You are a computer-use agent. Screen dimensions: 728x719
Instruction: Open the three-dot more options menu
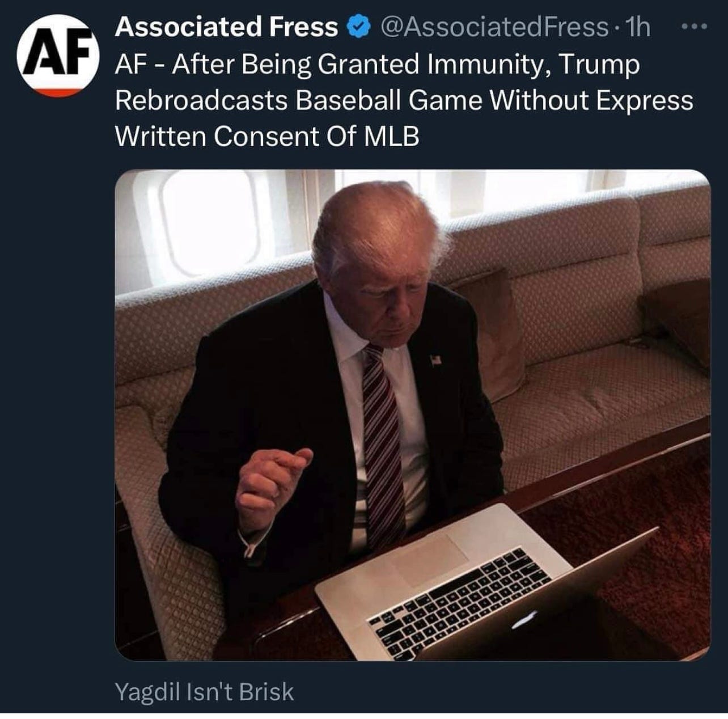[695, 27]
